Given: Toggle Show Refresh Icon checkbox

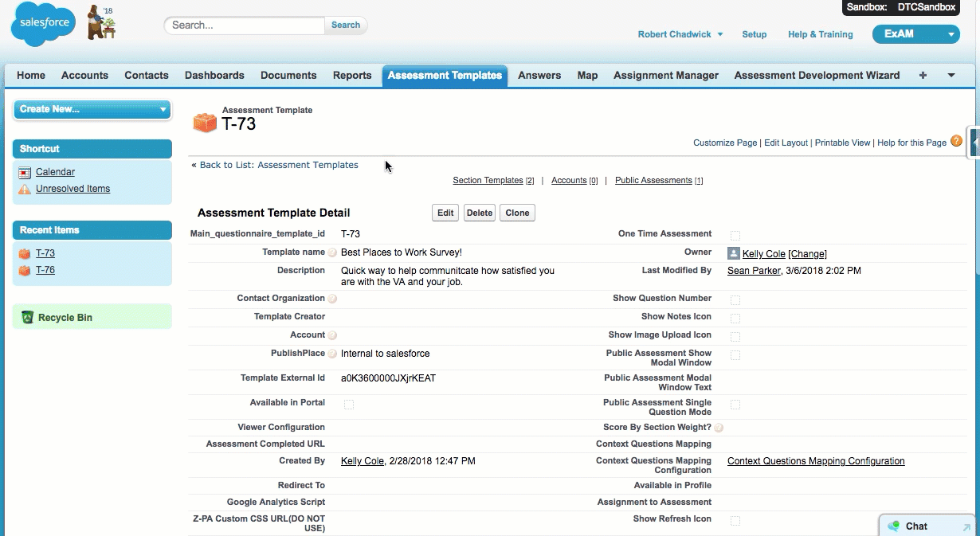Looking at the screenshot, I should [735, 521].
